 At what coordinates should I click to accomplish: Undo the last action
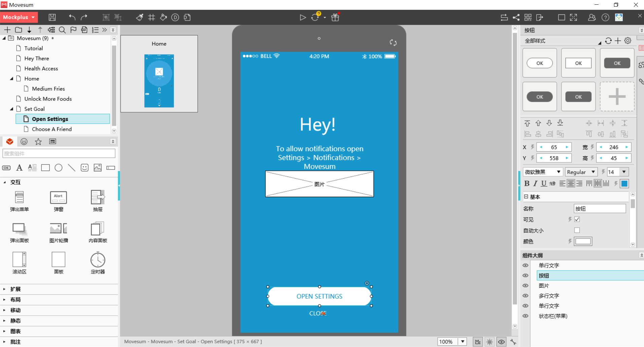pos(72,18)
